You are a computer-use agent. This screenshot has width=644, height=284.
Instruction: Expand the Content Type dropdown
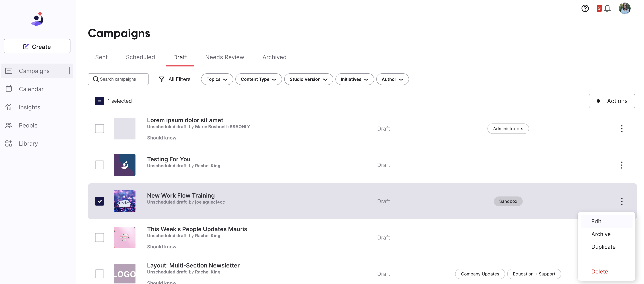[258, 79]
